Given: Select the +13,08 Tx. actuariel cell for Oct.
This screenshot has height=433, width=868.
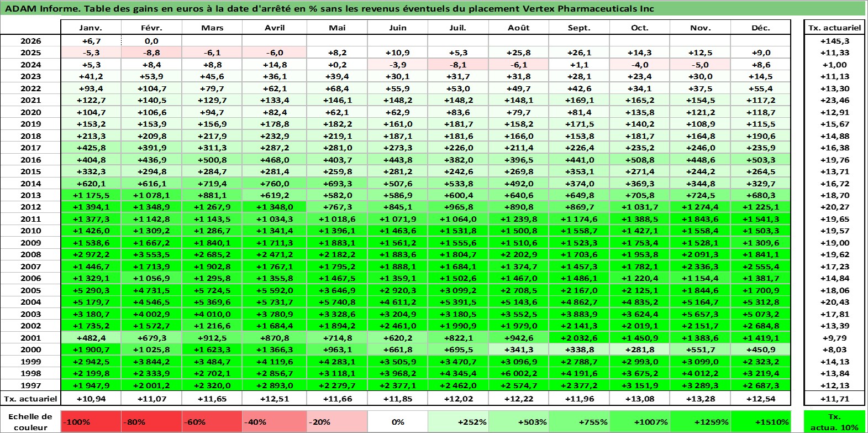Looking at the screenshot, I should pyautogui.click(x=640, y=398).
